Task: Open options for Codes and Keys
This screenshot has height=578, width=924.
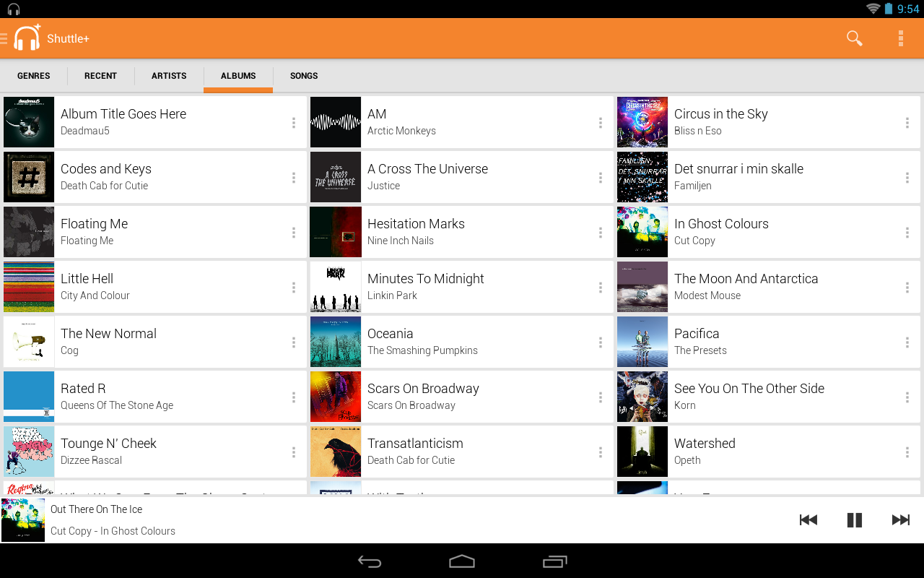Action: click(x=294, y=178)
